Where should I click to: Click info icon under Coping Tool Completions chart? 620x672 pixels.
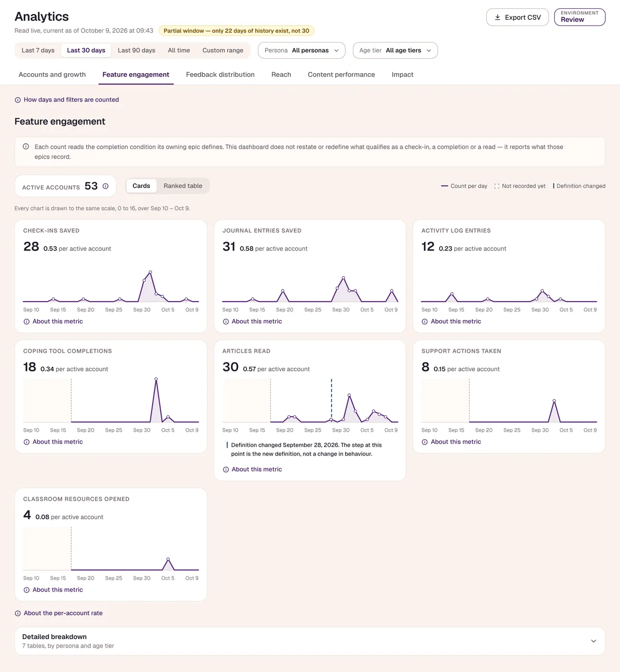pos(26,442)
